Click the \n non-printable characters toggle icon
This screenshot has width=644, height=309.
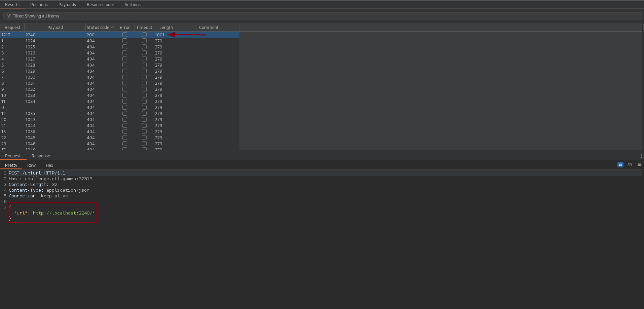click(630, 165)
